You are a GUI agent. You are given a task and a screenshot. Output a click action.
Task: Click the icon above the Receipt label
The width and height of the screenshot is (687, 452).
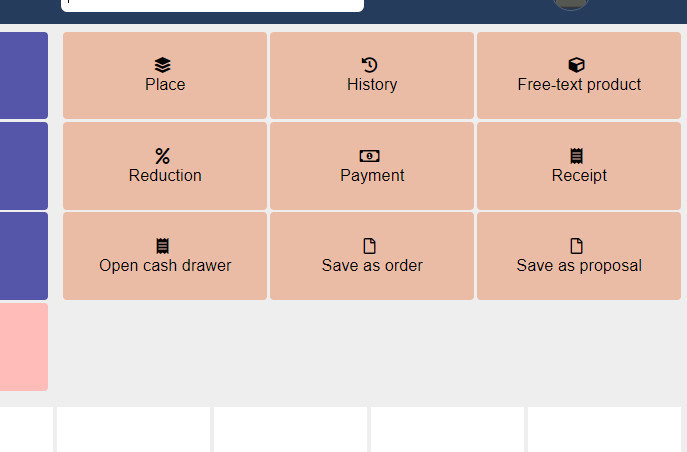tap(577, 156)
